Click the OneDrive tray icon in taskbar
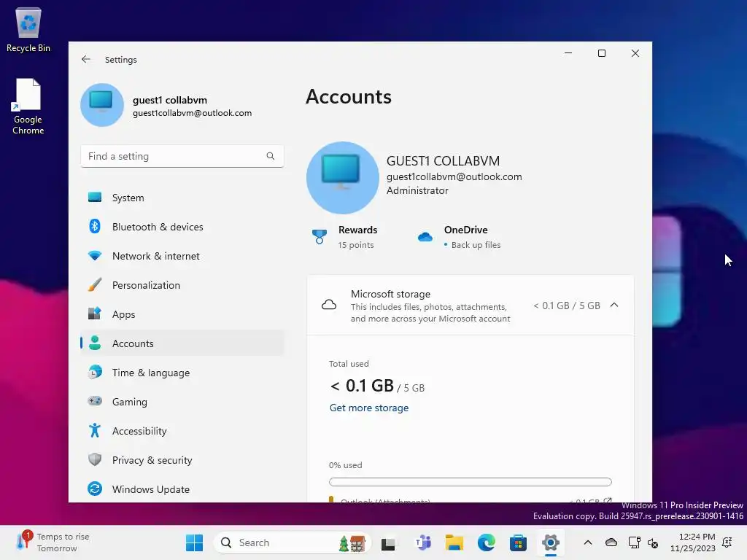The width and height of the screenshot is (747, 560). (x=611, y=542)
